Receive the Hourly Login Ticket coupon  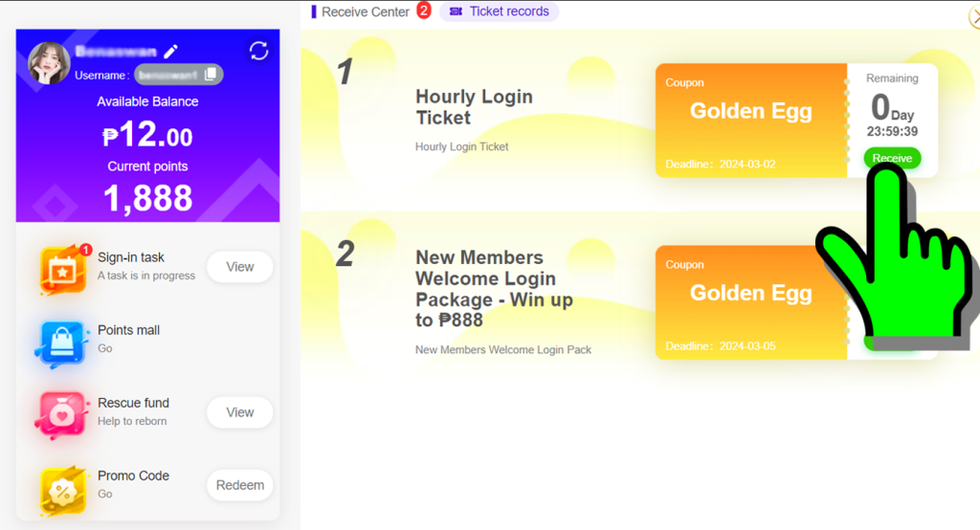(892, 158)
